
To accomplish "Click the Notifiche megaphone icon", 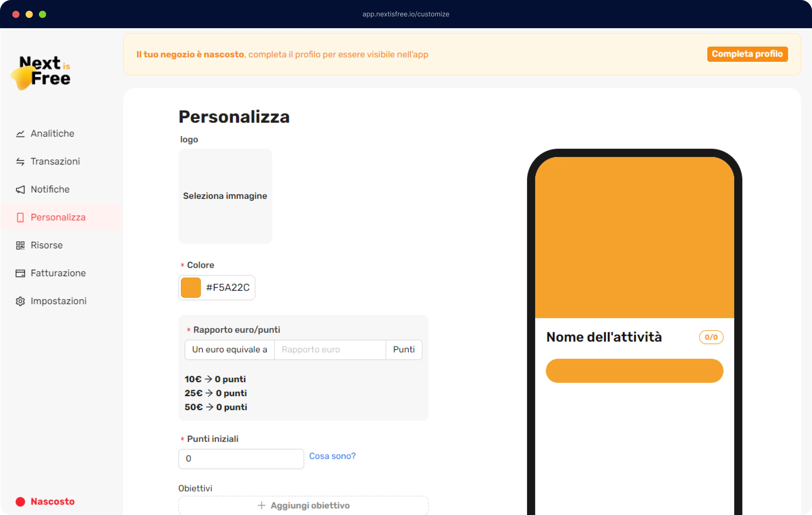I will (x=20, y=190).
